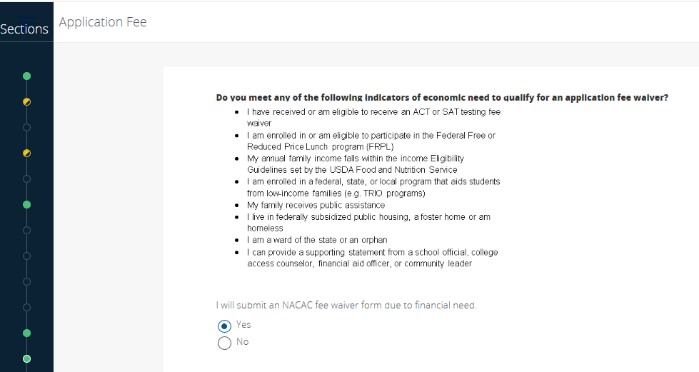Select the empty dot just below second yellow dot
The height and width of the screenshot is (372, 699).
[27, 179]
